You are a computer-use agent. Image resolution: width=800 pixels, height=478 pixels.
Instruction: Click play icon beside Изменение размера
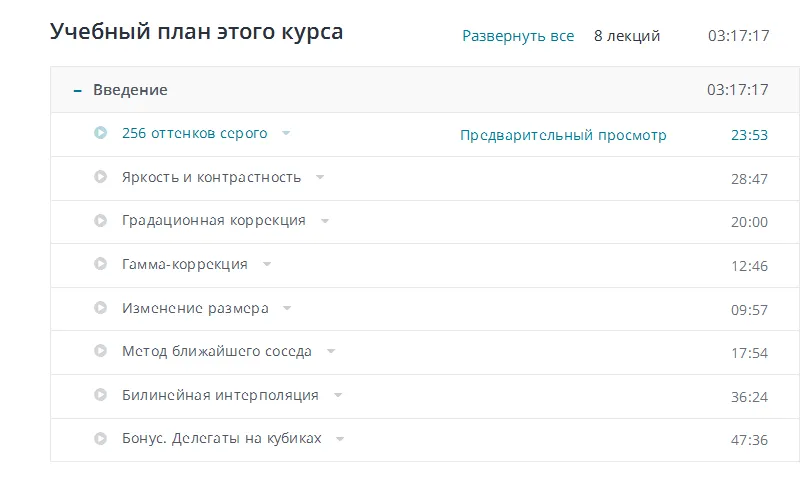(100, 308)
